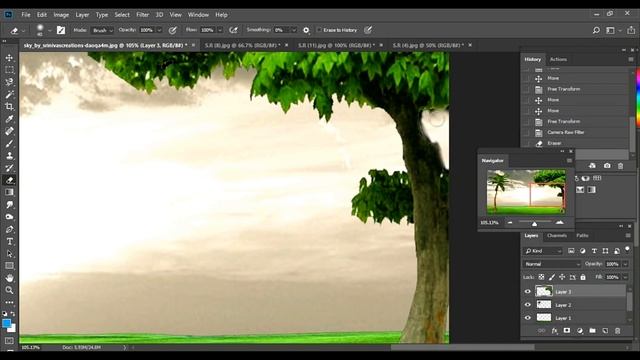The width and height of the screenshot is (640, 360).
Task: Open the Select menu
Action: point(122,15)
